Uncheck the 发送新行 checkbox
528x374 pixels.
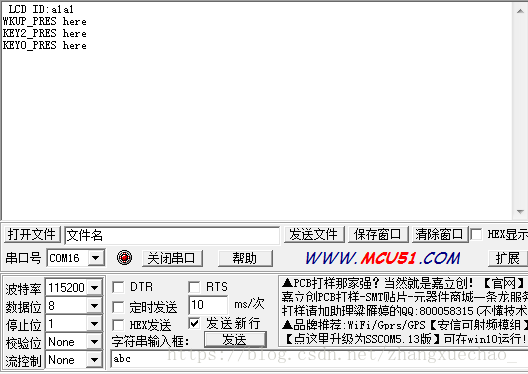pos(194,324)
